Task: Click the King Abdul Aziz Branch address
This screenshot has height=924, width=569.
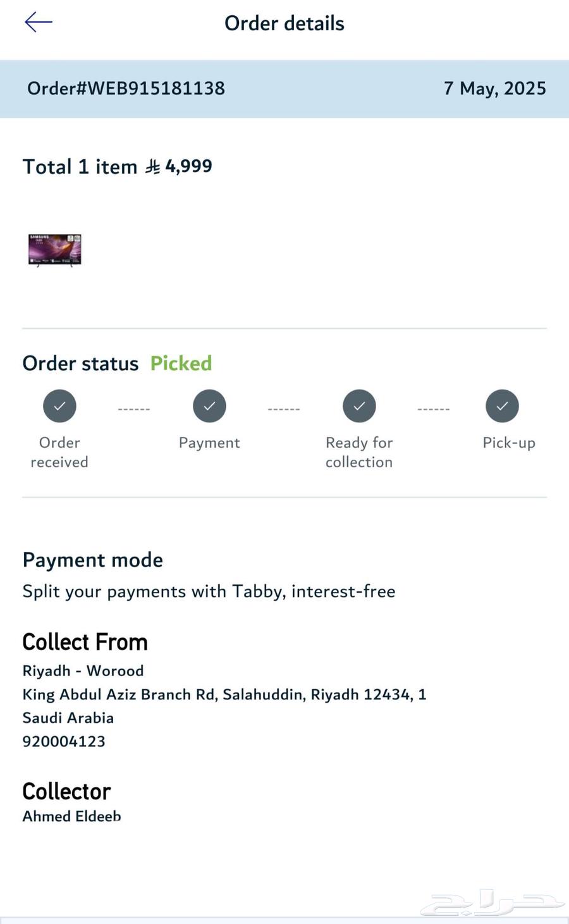Action: click(224, 694)
